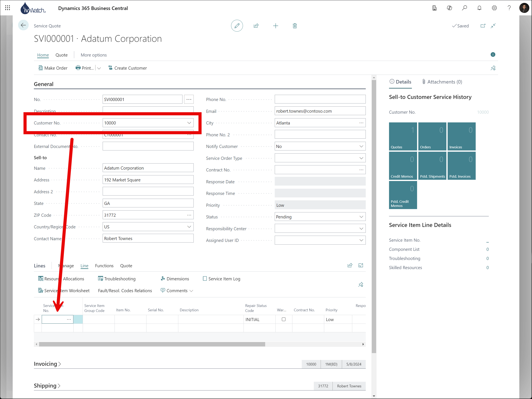Open the company information building icon
The height and width of the screenshot is (399, 532).
[x=434, y=8]
